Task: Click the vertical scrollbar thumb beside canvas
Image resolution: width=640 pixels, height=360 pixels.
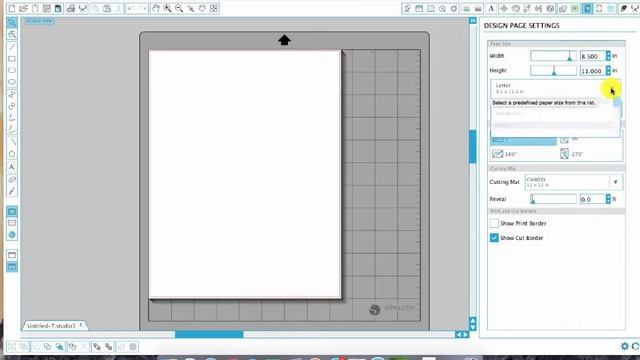Action: tap(473, 147)
